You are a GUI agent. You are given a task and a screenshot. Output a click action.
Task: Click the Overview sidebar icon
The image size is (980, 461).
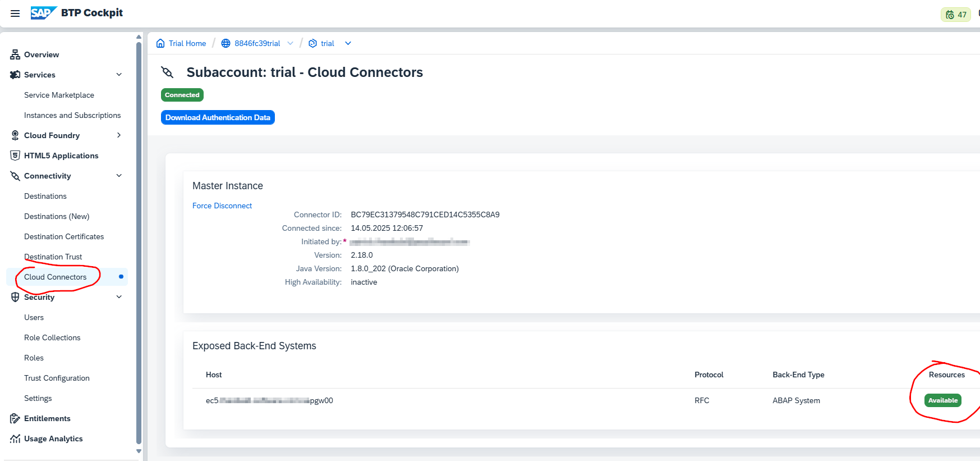(x=15, y=54)
